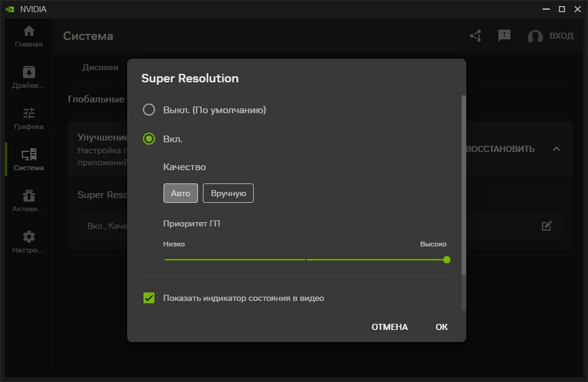Collapse the section with the chevron arrow
Screen dimensions: 588x382
(556, 149)
